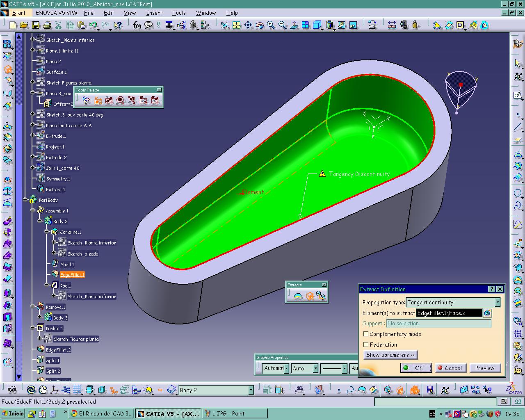
Task: Click the Sketcher icon in right toolbar
Action: coord(518,95)
